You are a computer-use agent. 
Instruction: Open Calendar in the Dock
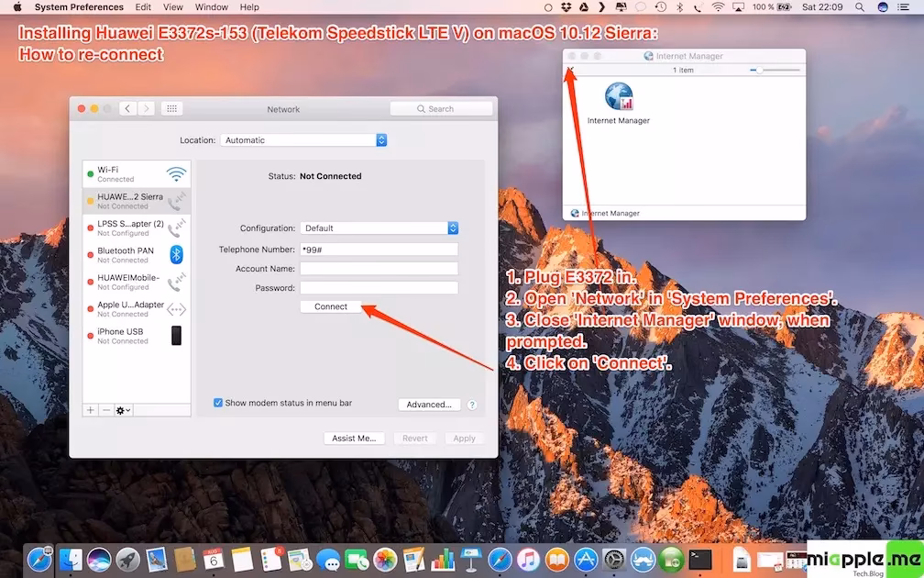(x=213, y=559)
